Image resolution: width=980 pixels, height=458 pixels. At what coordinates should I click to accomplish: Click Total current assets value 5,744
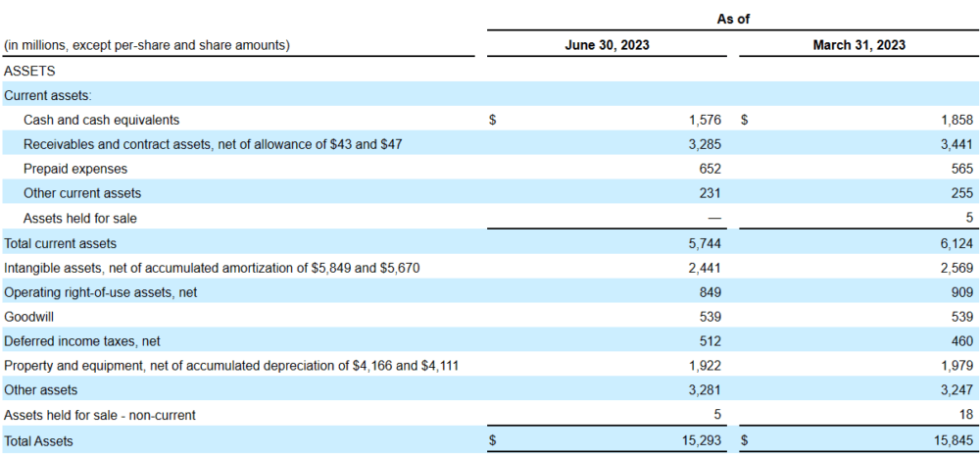(706, 243)
